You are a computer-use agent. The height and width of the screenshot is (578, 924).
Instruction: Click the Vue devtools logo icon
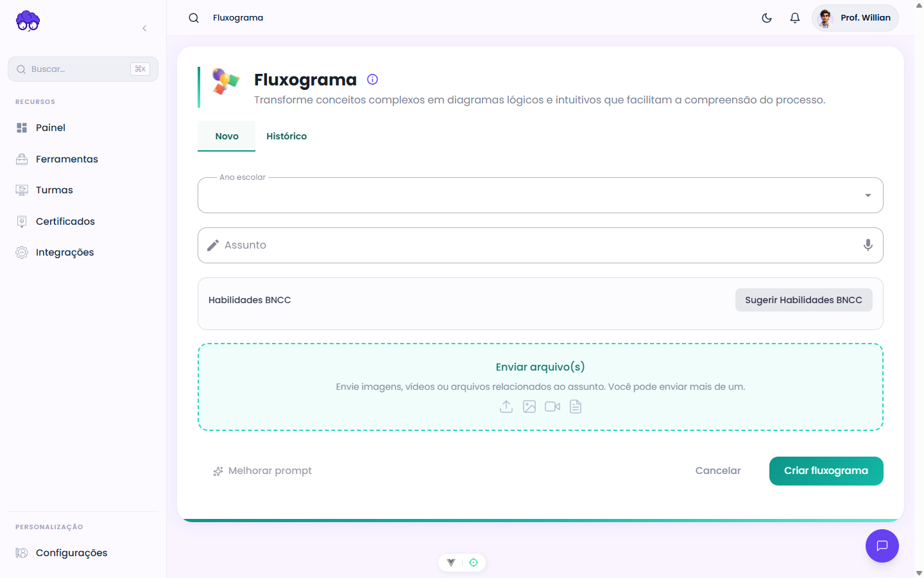[x=451, y=563]
